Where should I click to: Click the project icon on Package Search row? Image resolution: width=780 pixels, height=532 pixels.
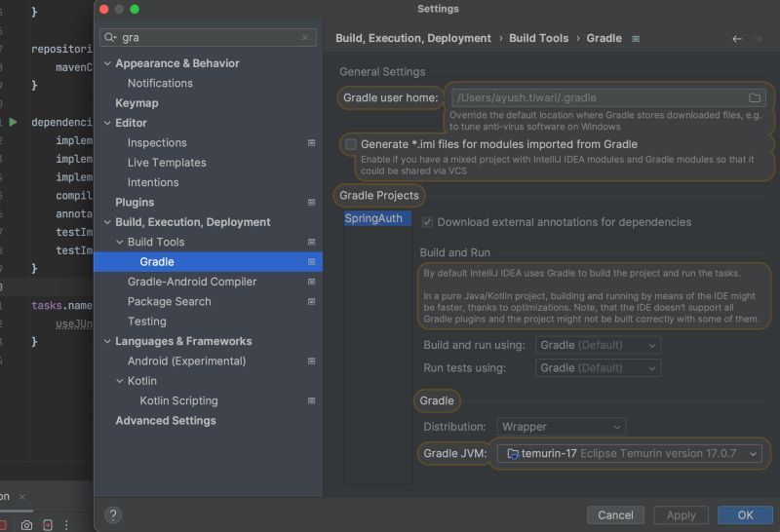[x=311, y=302]
